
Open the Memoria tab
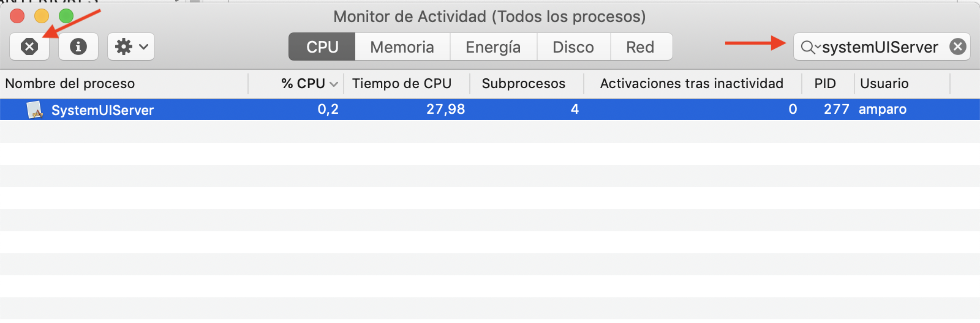pos(402,47)
